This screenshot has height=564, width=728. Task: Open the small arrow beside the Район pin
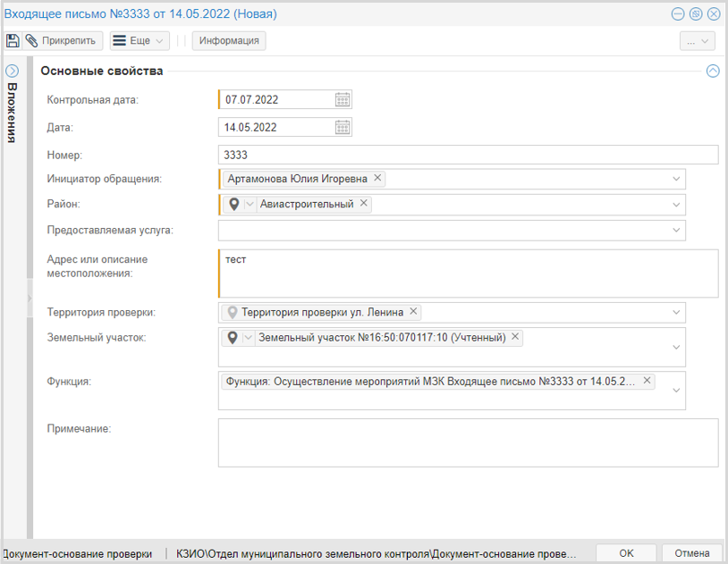point(250,205)
